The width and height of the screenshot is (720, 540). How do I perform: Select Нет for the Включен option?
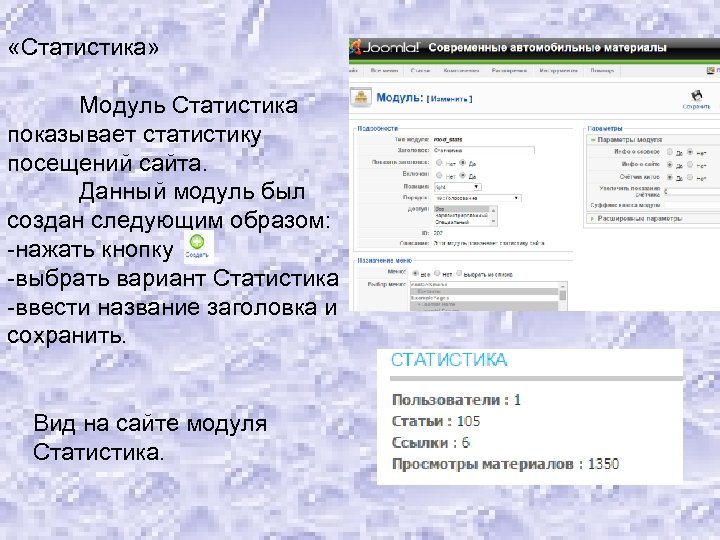[x=439, y=175]
